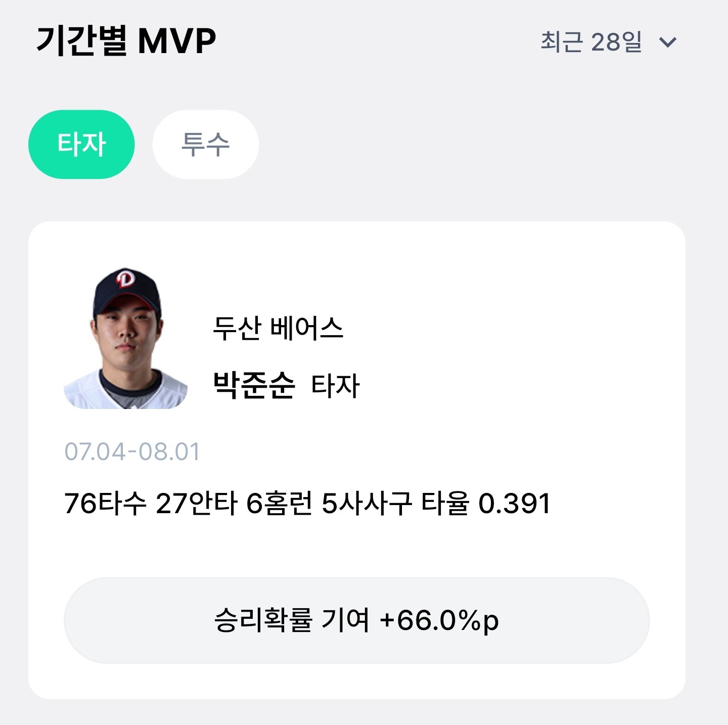
Task: Open the 박준순 player name
Action: click(x=253, y=385)
